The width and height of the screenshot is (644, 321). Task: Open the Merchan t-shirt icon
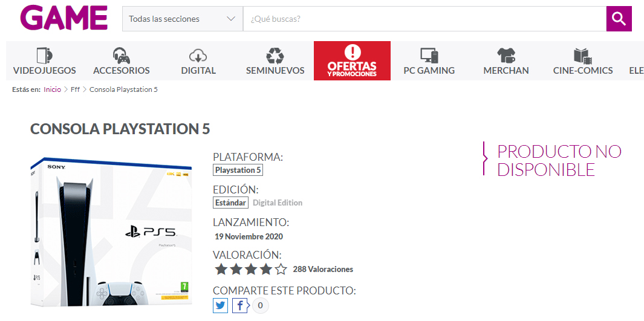pyautogui.click(x=506, y=56)
